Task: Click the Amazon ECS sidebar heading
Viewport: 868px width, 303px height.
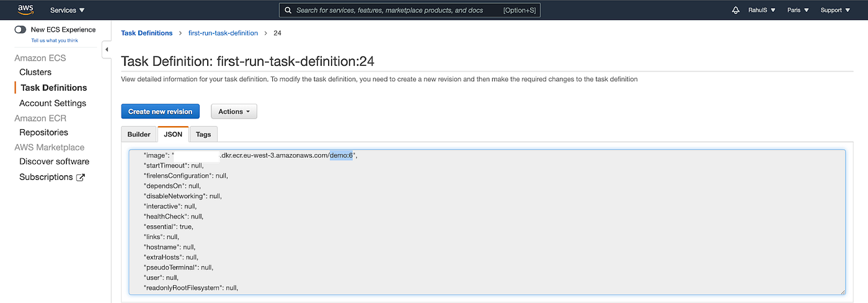Action: point(40,58)
